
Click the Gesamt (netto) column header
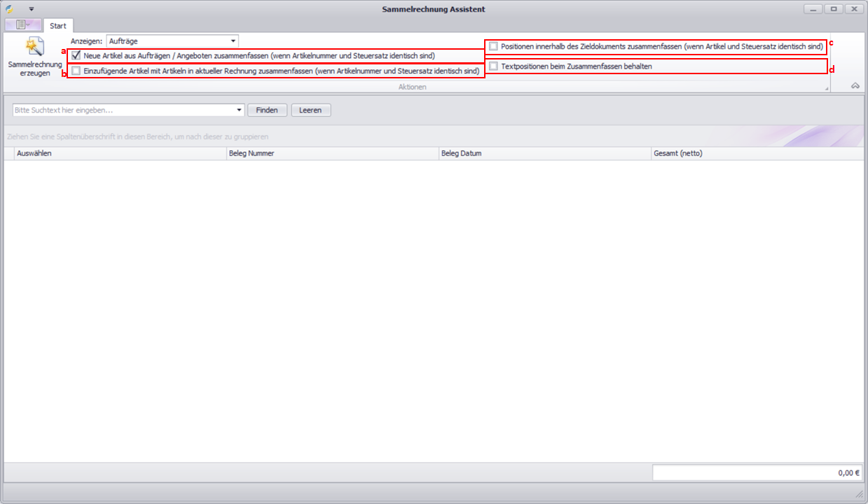(x=757, y=153)
